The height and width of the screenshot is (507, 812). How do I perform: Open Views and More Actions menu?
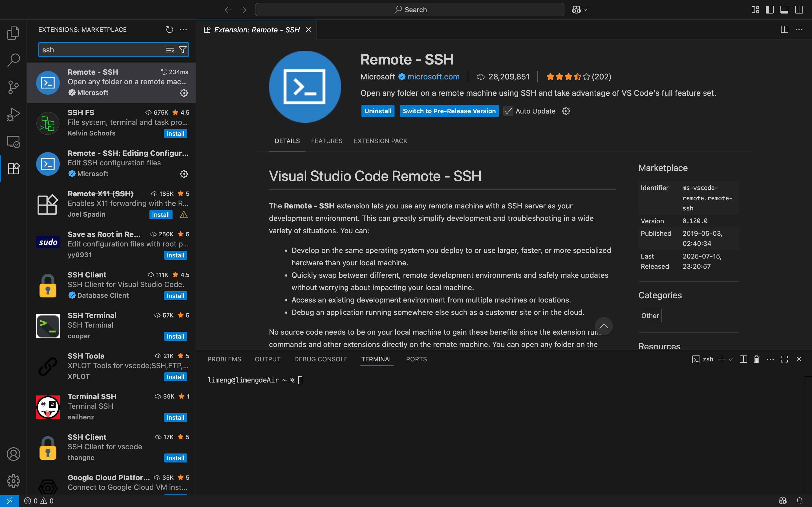pyautogui.click(x=183, y=30)
